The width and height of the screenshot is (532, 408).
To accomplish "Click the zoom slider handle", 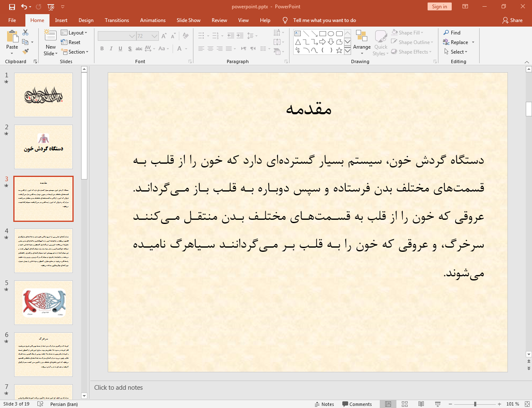I will click(x=475, y=404).
